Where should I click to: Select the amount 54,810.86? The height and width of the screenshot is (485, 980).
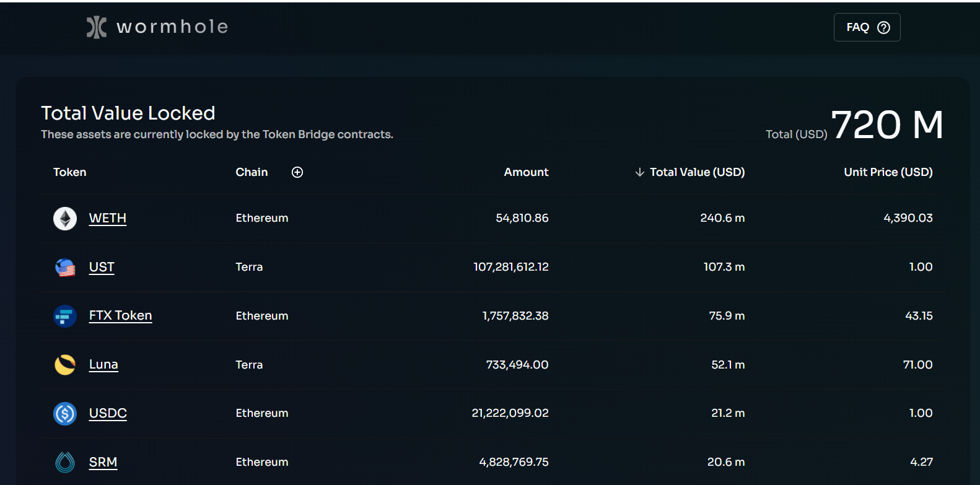coord(522,218)
